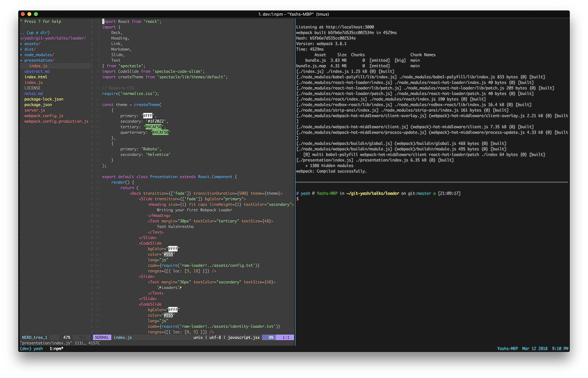588x378 pixels.
Task: Expand the dist/ folder in the file tree
Action: [x=29, y=49]
